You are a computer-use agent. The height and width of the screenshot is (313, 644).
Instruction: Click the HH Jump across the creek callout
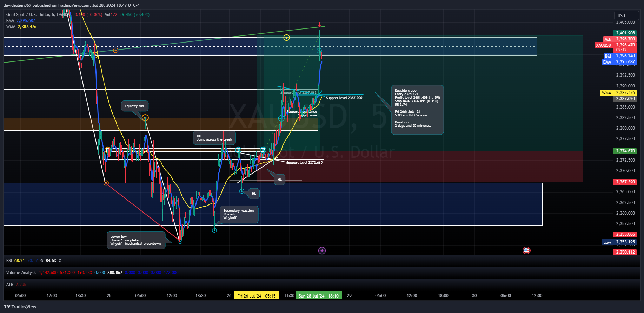[x=214, y=138]
